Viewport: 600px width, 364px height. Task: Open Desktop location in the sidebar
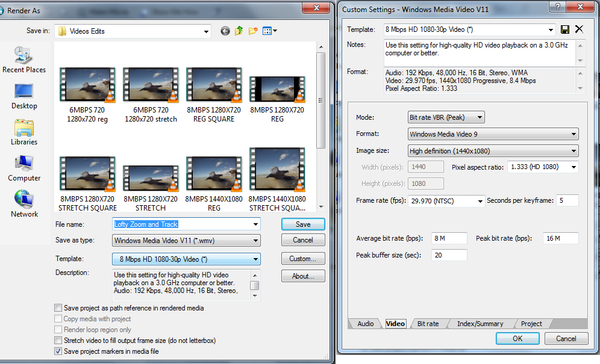coord(23,96)
